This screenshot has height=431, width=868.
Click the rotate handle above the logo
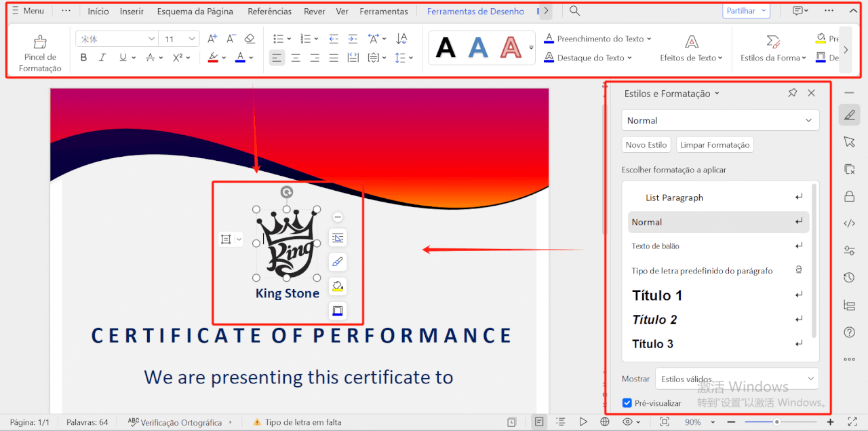pos(287,193)
